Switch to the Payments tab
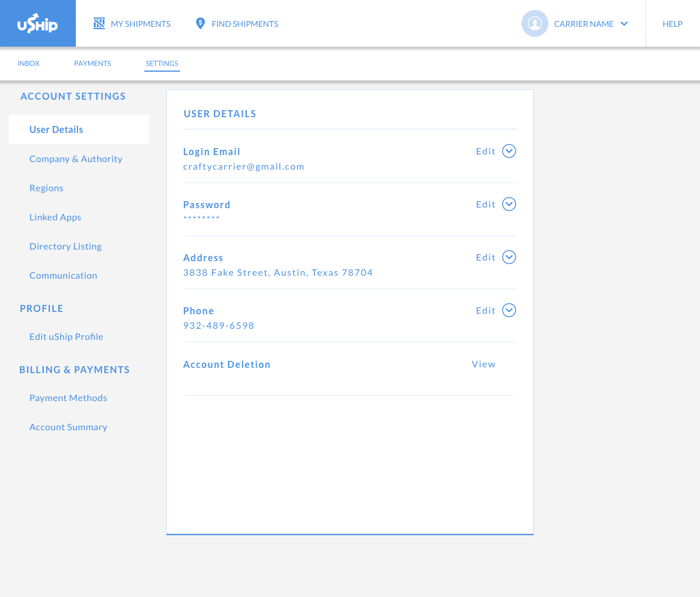The image size is (700, 597). click(x=93, y=64)
